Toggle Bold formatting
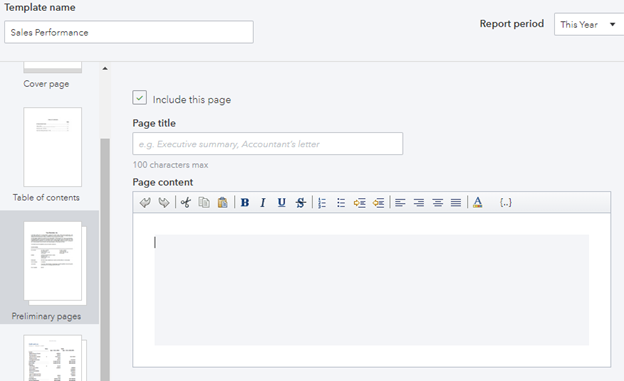Screen dimensions: 624x381 245,203
